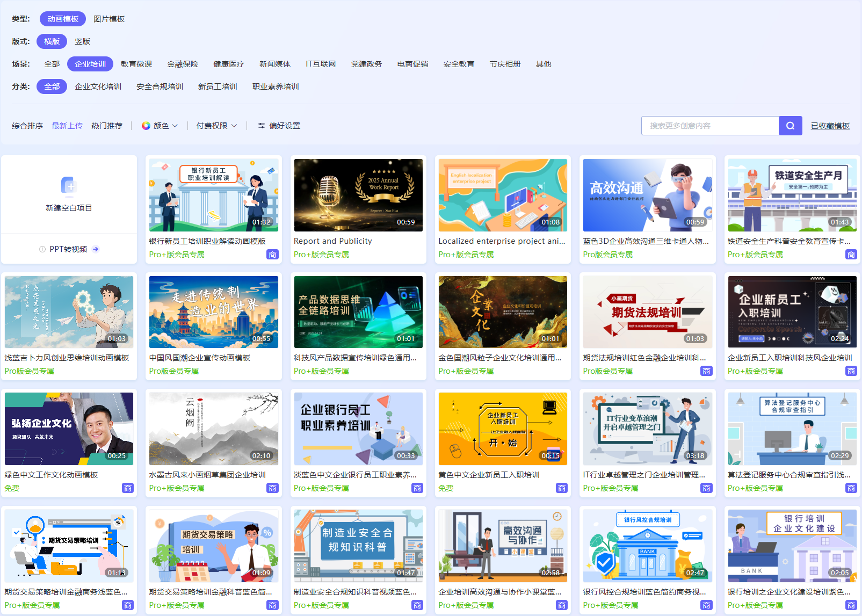Select the 热门推荐 sort tab
The image size is (862, 616).
tap(107, 126)
